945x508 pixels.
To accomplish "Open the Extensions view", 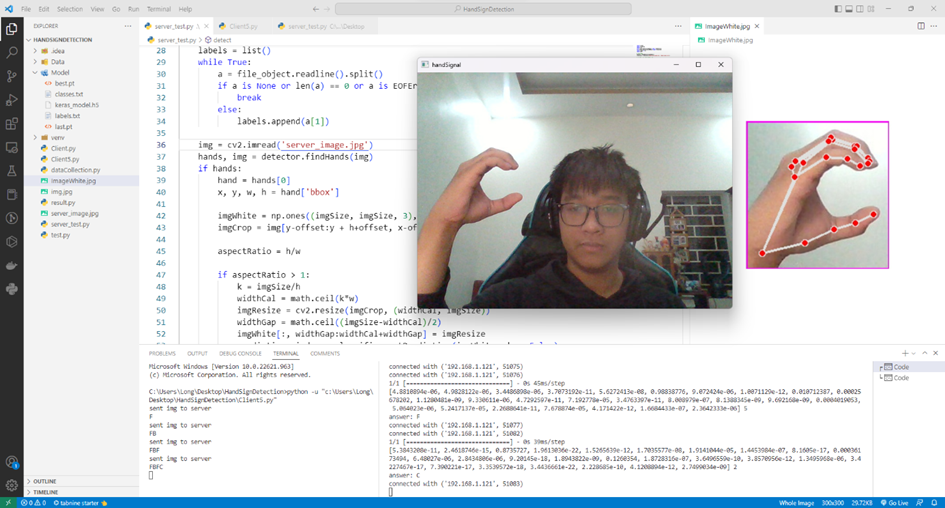I will pyautogui.click(x=11, y=124).
